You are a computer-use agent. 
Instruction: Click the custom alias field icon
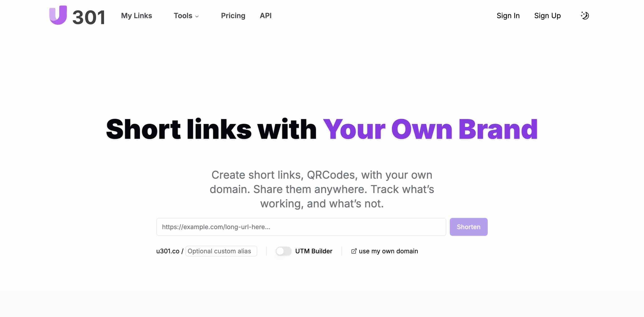tap(221, 251)
